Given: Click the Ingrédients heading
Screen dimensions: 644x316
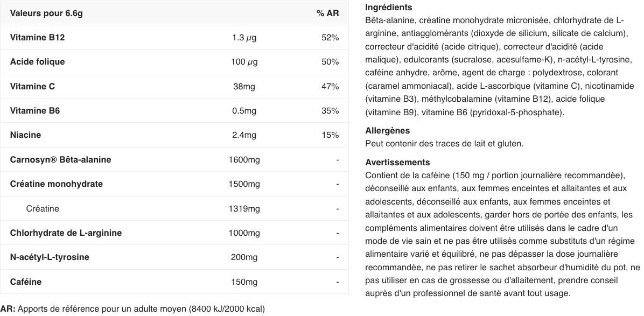Looking at the screenshot, I should coord(389,8).
